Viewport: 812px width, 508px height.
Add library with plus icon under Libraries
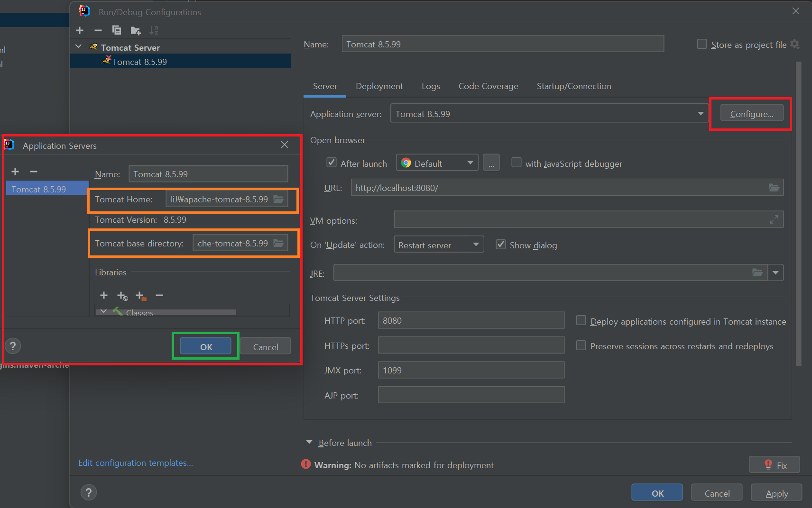(104, 295)
